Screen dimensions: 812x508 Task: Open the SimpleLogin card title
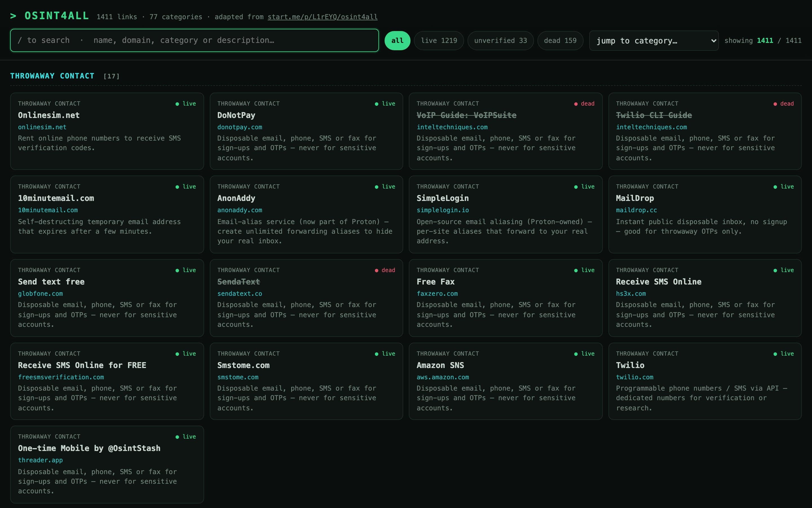[443, 198]
